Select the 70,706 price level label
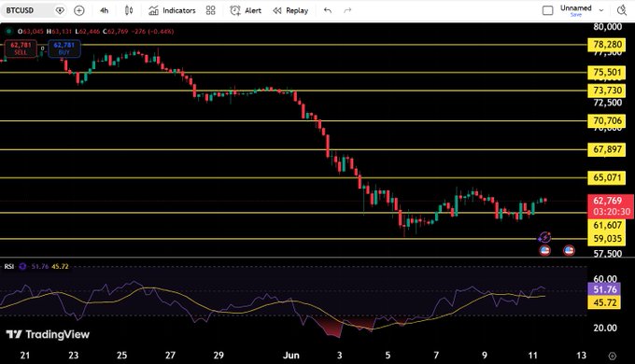The image size is (635, 364). point(607,120)
